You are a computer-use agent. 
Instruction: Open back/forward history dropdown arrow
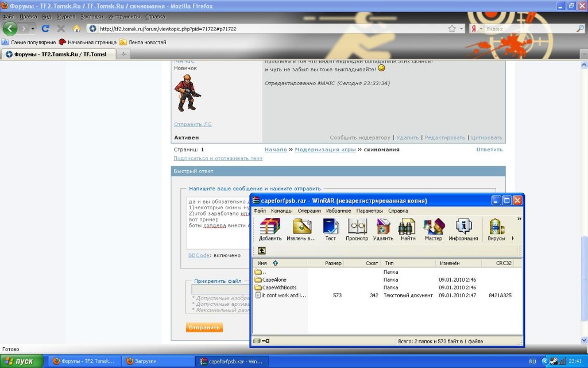click(x=33, y=29)
